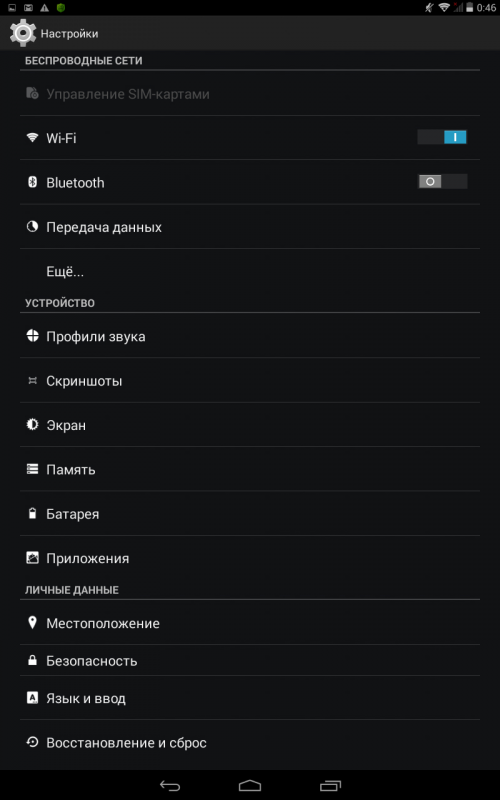Tap the padlock icon for Безопасность
This screenshot has width=500, height=800.
[x=33, y=661]
